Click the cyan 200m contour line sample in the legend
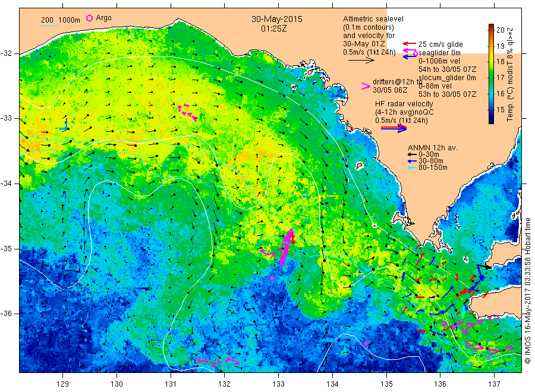Screen dimensions: 535x392 click(49, 25)
